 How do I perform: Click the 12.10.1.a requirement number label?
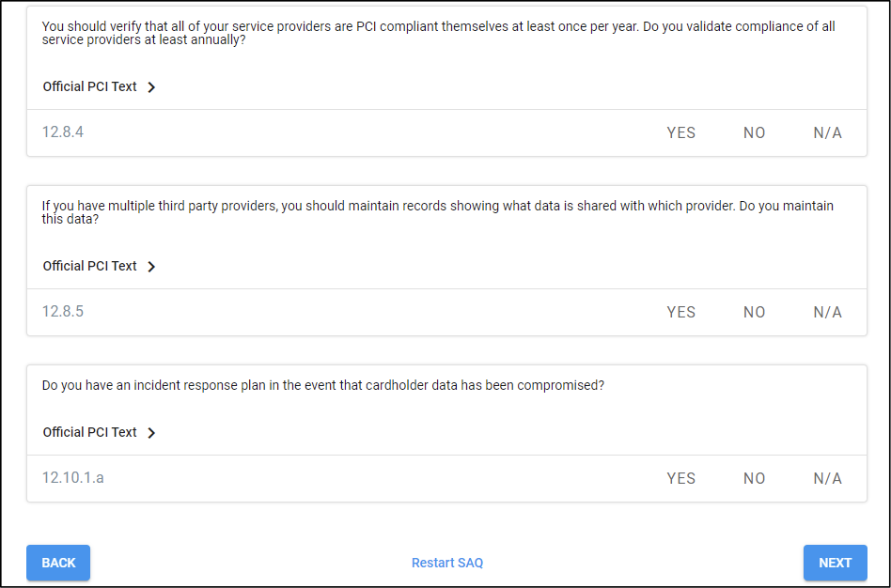pos(73,478)
